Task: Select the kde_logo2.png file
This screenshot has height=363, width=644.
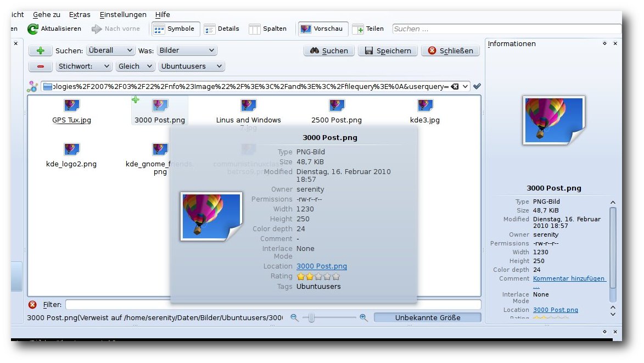Action: (71, 155)
